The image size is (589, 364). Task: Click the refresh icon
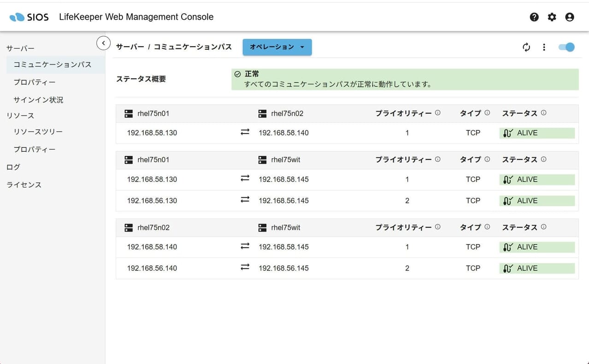click(x=526, y=47)
